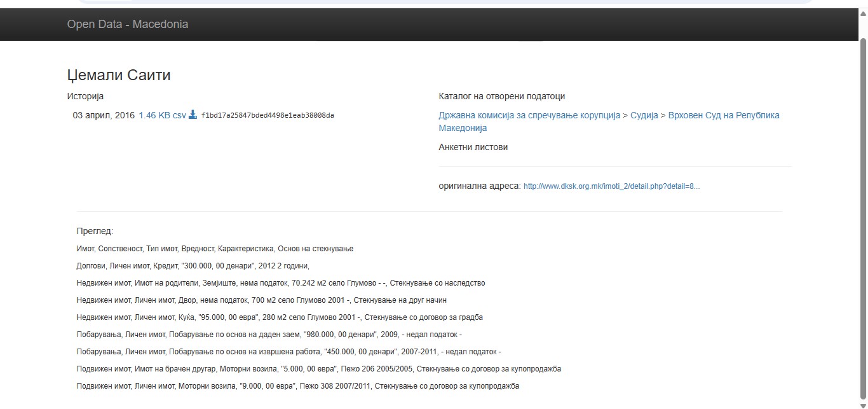The height and width of the screenshot is (409, 868).
Task: Click the Куќа 95.000 евра property row
Action: pos(280,317)
